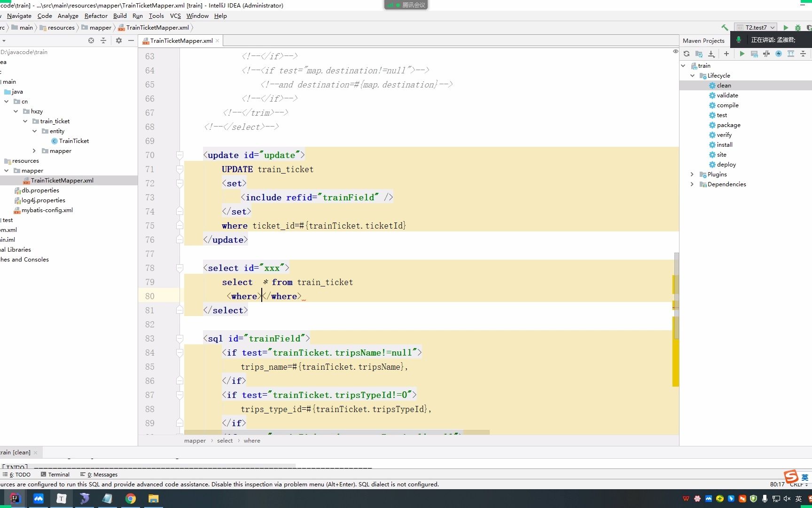
Task: Fold the sql trainField tag at line 83
Action: (x=180, y=339)
